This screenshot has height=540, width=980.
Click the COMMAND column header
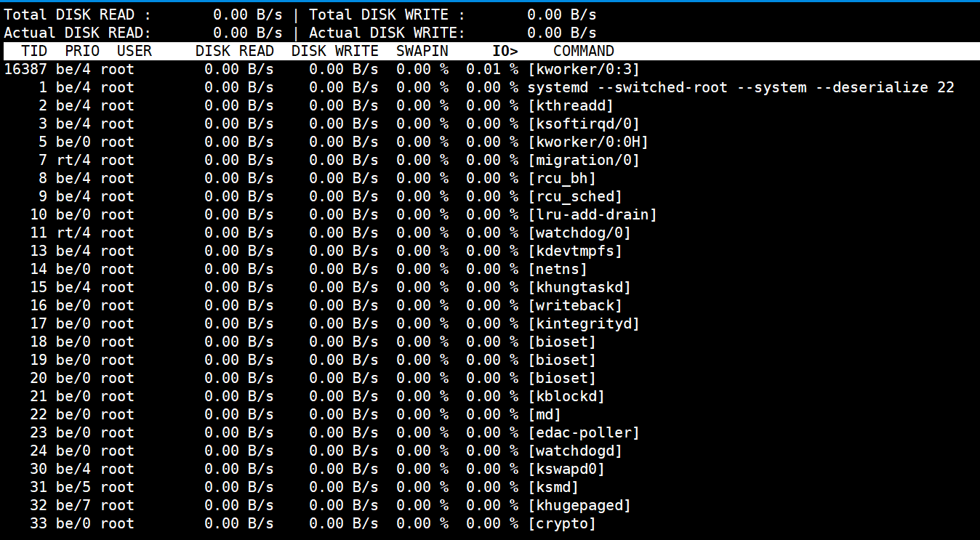tap(584, 51)
